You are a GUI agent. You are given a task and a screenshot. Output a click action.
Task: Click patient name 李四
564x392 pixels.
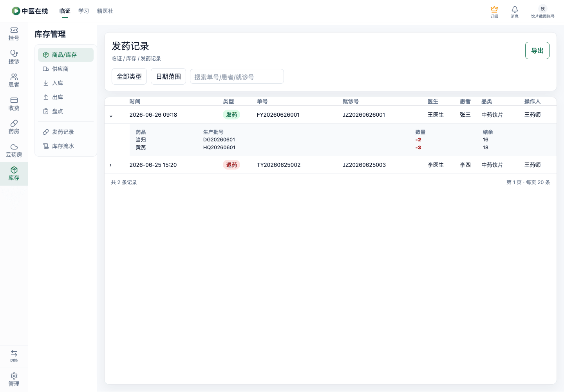pos(465,165)
